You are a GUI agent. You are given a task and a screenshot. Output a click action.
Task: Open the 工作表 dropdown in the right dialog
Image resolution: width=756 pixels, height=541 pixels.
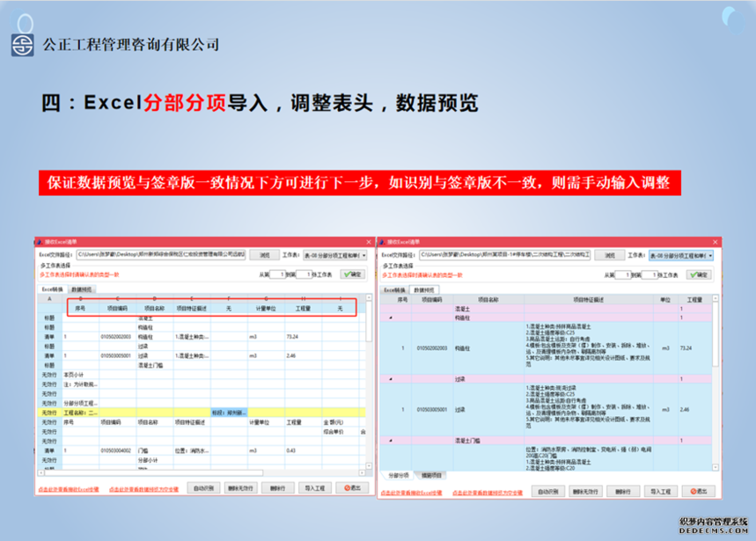[709, 255]
